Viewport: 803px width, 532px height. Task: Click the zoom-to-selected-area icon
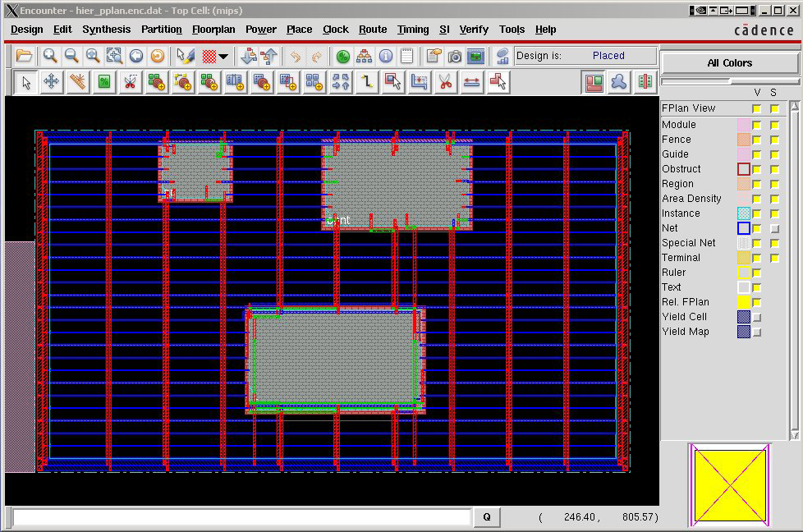point(114,56)
